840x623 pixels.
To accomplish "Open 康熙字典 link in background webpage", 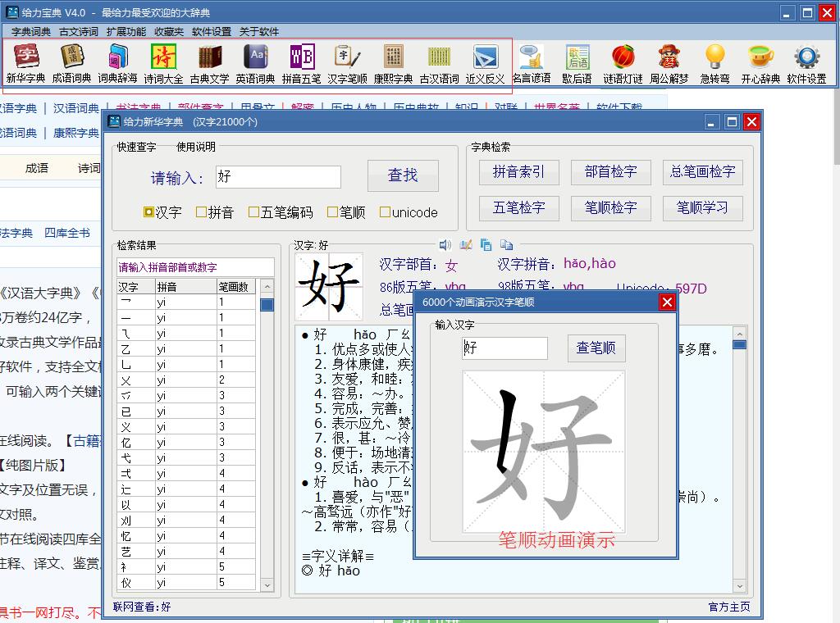I will 75,133.
